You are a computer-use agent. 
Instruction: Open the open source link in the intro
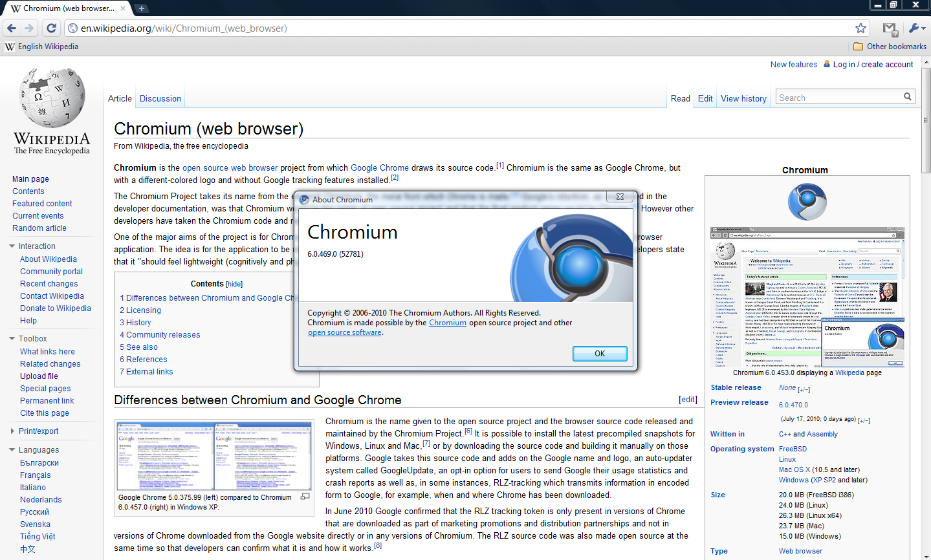pos(205,167)
